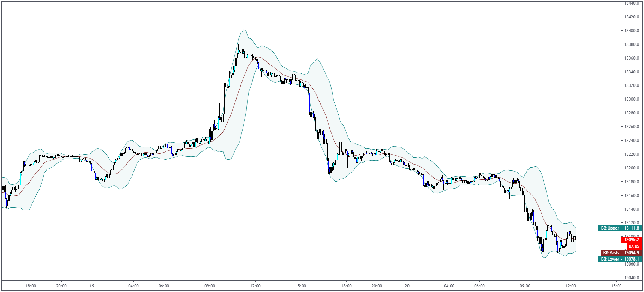Select the red current price label 13095.2

pyautogui.click(x=632, y=240)
